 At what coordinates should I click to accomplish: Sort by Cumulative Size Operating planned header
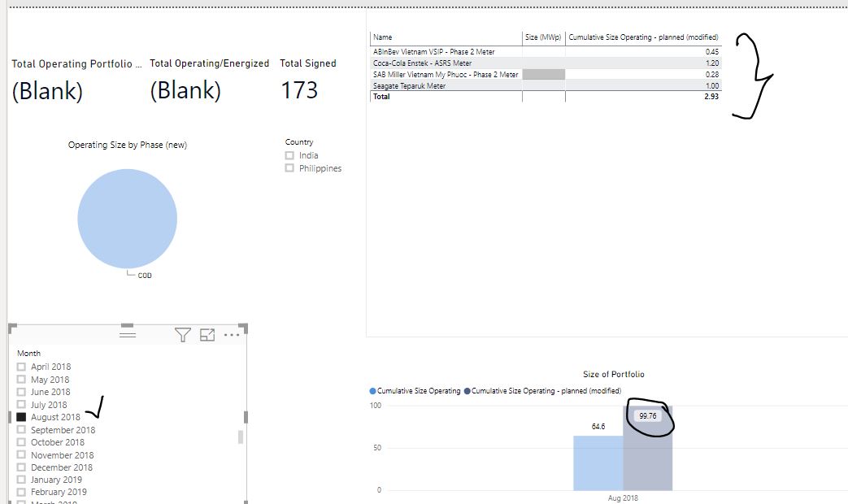point(643,37)
